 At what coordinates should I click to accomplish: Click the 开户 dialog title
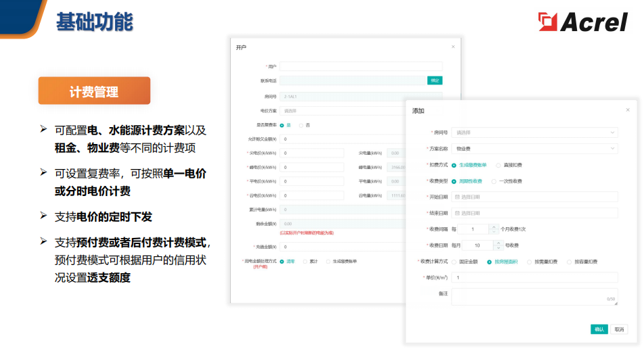click(x=241, y=47)
